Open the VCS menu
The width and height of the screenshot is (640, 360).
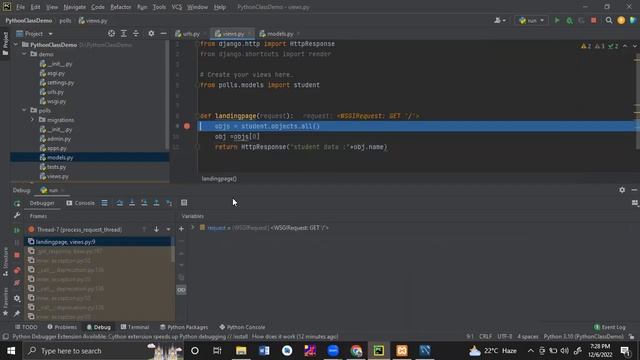coord(177,7)
